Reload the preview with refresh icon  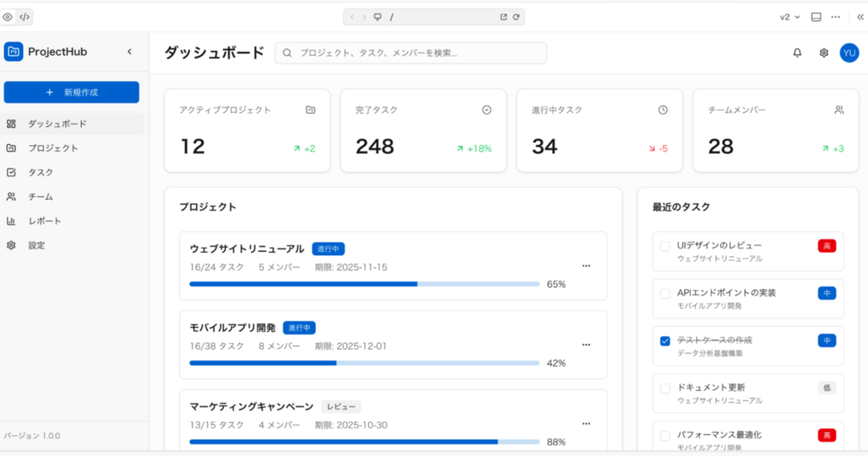pos(516,17)
